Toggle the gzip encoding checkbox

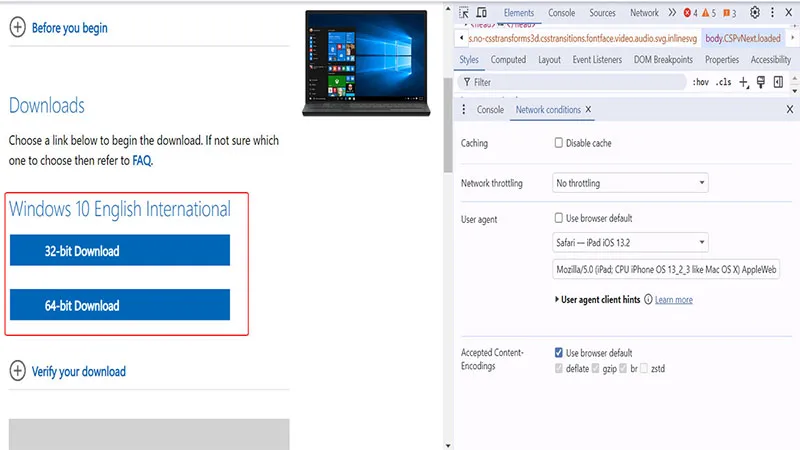(595, 368)
